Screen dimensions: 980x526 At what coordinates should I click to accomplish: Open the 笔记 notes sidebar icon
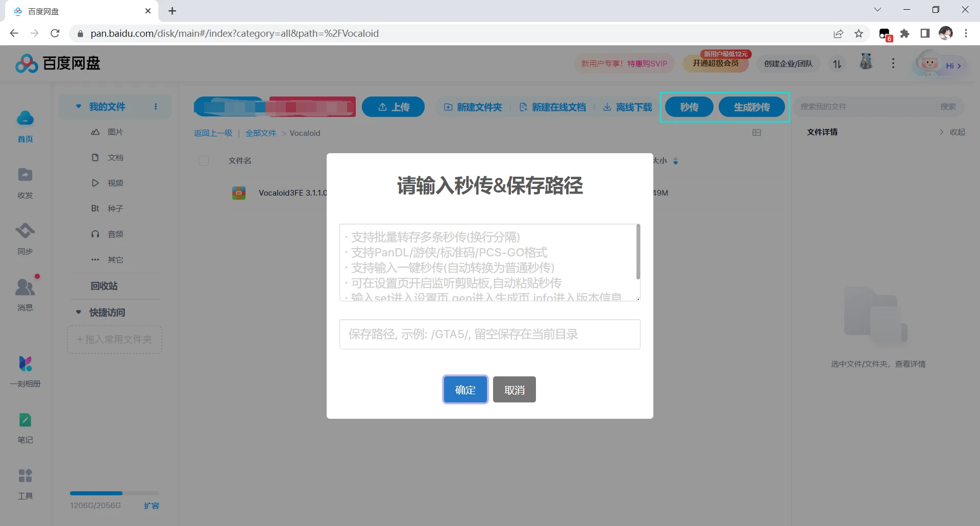25,427
